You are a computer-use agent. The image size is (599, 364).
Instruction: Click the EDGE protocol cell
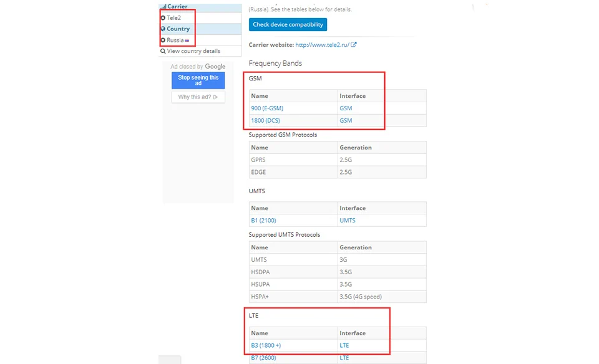(293, 172)
